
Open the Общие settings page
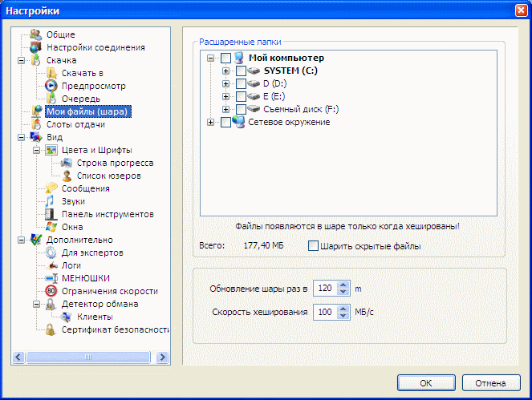(61, 34)
